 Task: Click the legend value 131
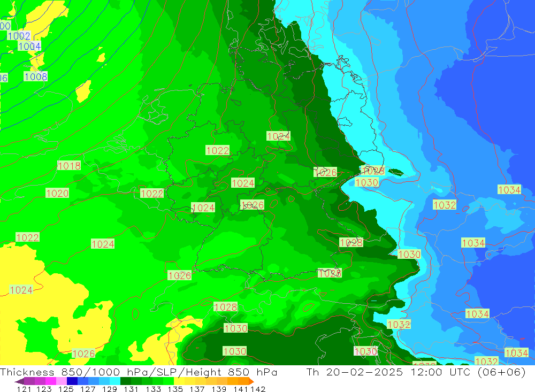[x=131, y=389]
